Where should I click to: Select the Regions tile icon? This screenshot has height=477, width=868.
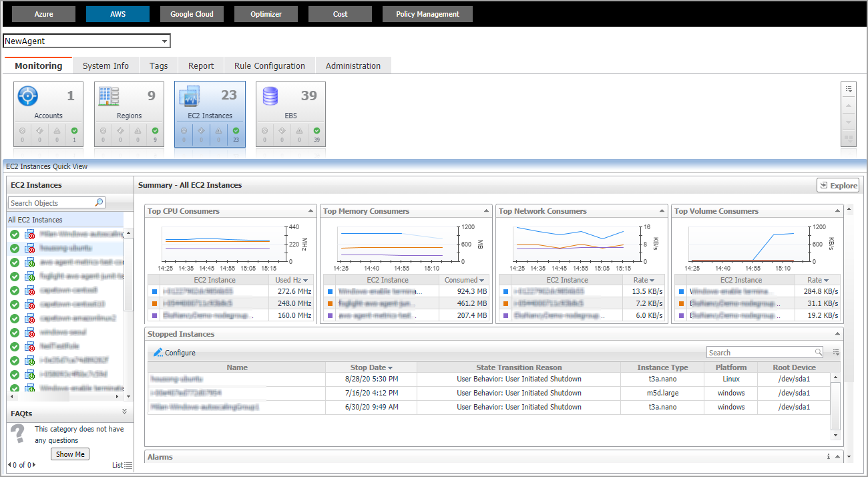(108, 96)
